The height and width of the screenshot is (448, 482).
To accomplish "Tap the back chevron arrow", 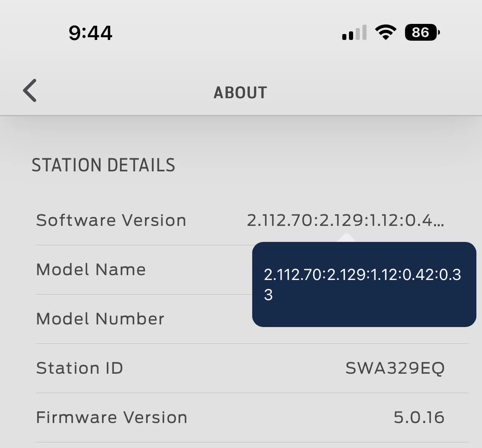I will tap(30, 90).
